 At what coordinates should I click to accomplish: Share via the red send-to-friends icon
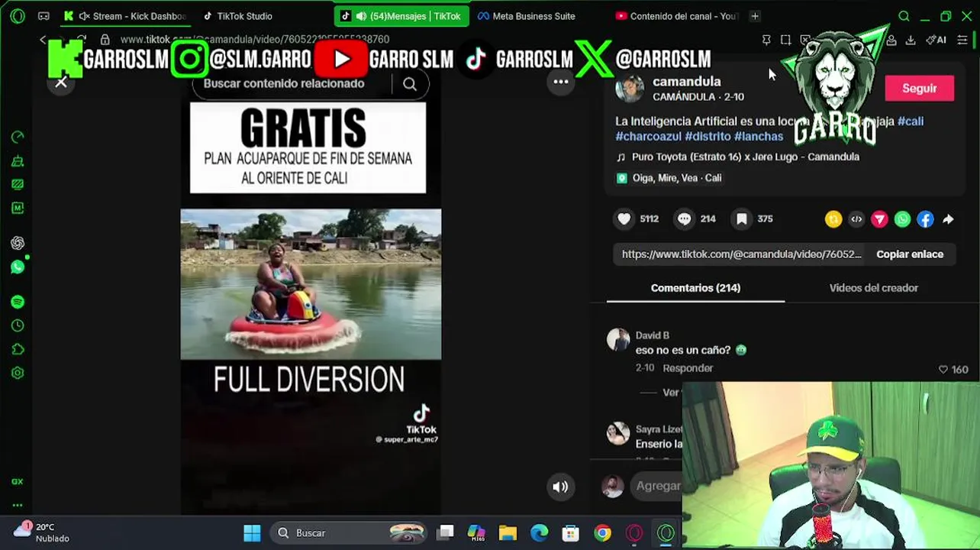[x=879, y=219]
